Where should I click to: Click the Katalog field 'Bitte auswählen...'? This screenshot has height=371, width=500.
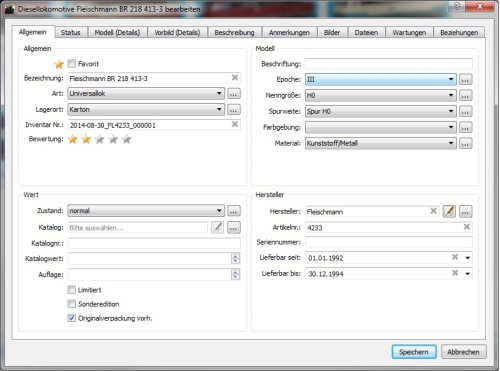pyautogui.click(x=138, y=228)
